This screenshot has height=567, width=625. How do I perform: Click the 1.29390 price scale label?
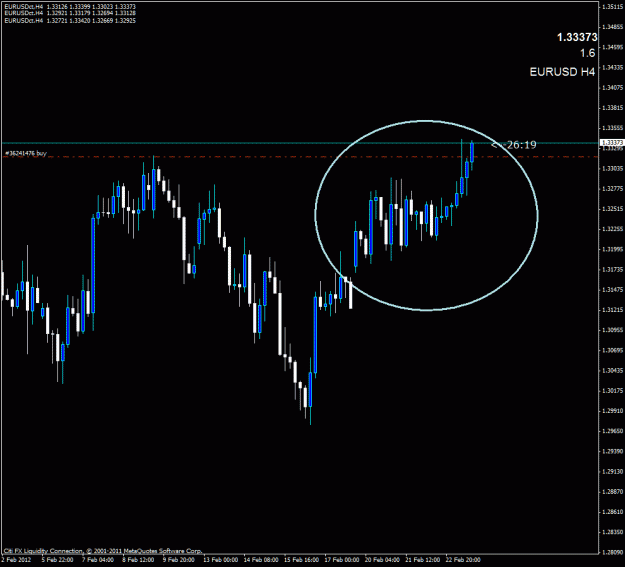[x=613, y=451]
